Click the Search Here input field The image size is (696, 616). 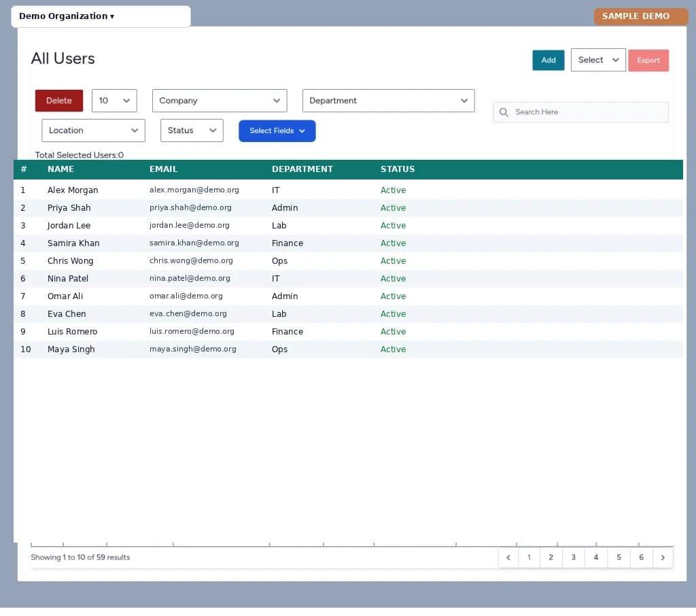[580, 112]
